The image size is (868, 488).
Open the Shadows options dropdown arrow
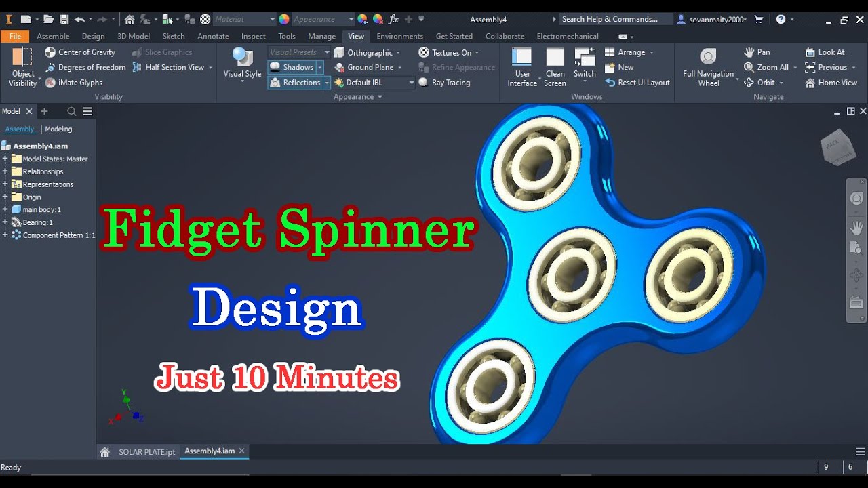pyautogui.click(x=320, y=67)
